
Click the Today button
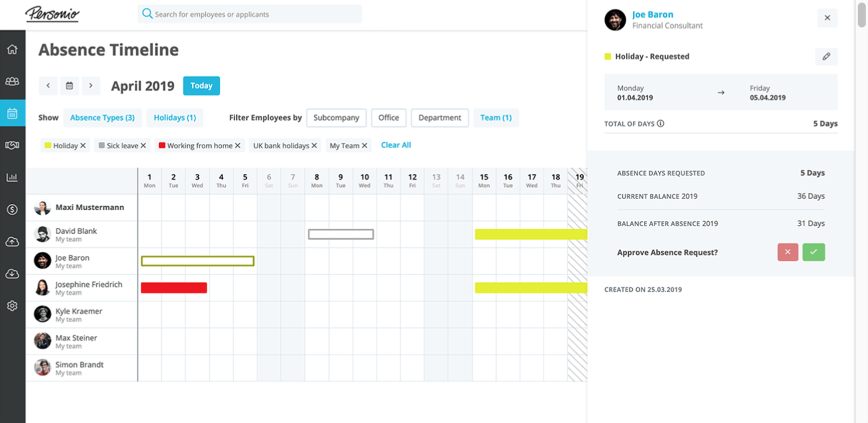click(201, 86)
